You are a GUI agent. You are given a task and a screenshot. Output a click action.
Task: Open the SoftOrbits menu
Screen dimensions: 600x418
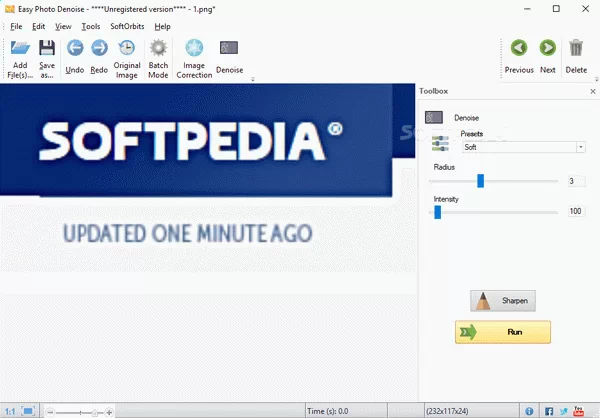click(126, 26)
